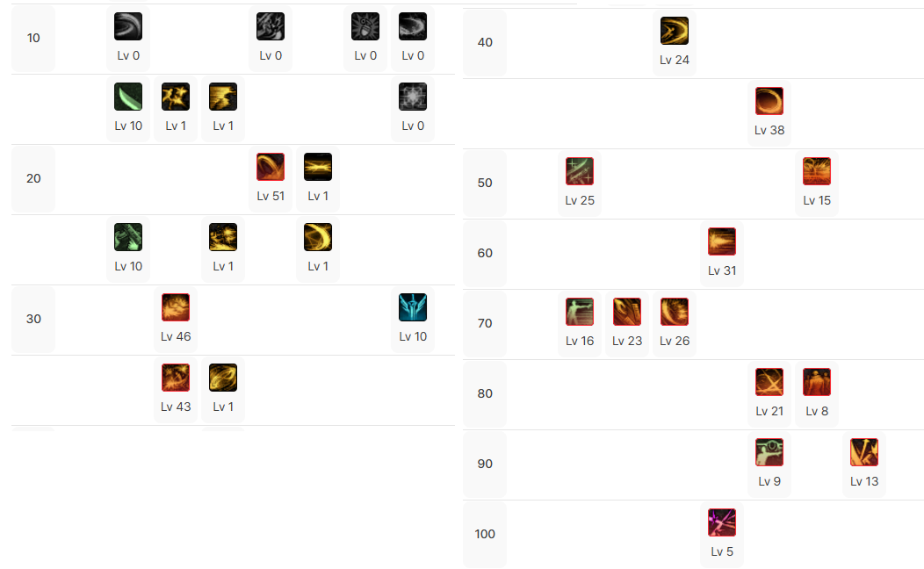Click the pink Lv 5 skill at level 100
This screenshot has height=569, width=924.
[x=722, y=522]
